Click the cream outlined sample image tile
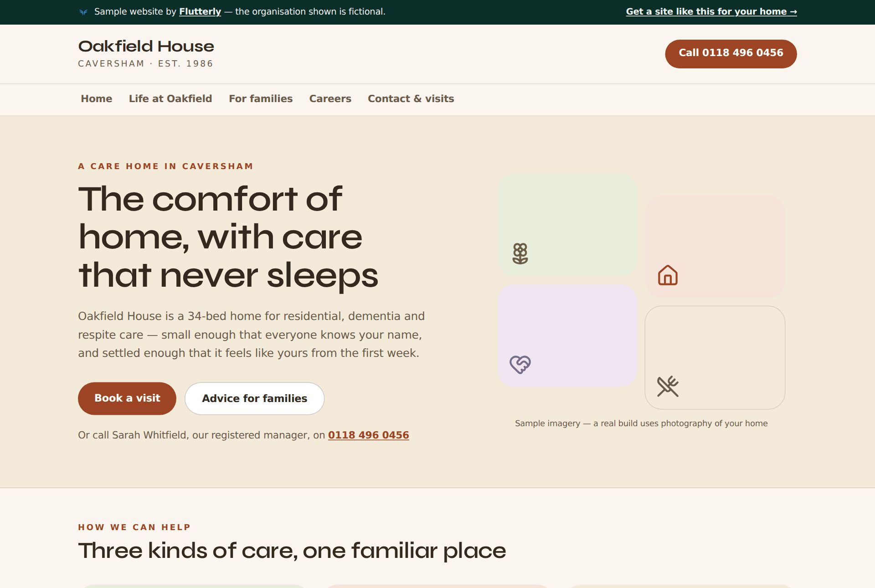Screen dimensions: 875x588 coord(715,358)
